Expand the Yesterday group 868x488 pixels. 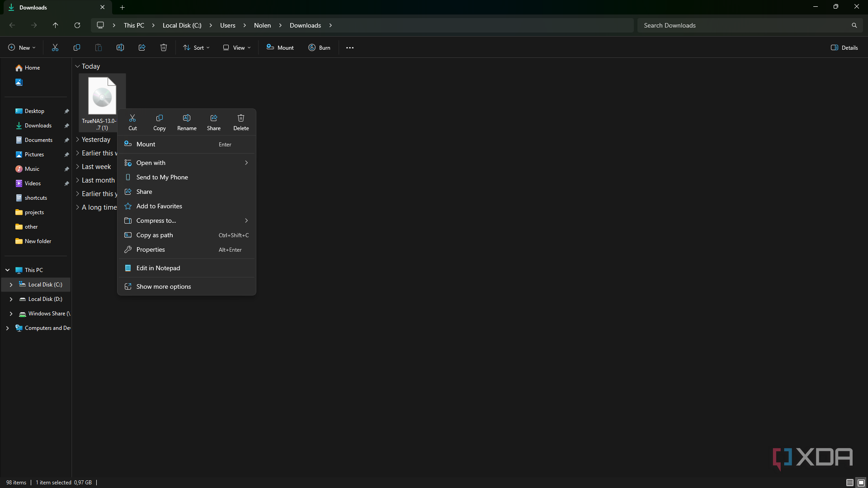pyautogui.click(x=77, y=140)
